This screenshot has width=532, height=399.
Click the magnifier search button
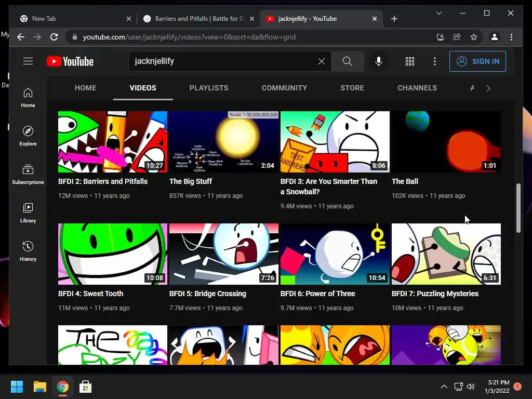coord(348,61)
